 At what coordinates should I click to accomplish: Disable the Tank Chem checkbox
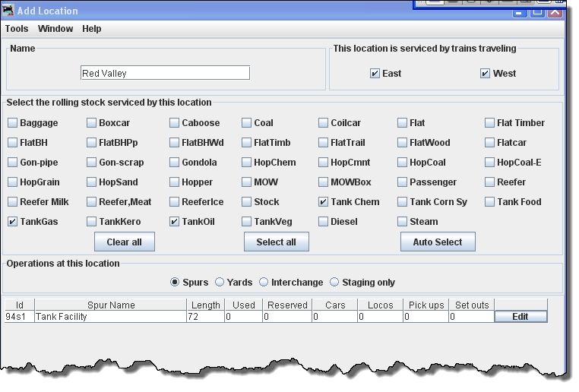(x=324, y=202)
